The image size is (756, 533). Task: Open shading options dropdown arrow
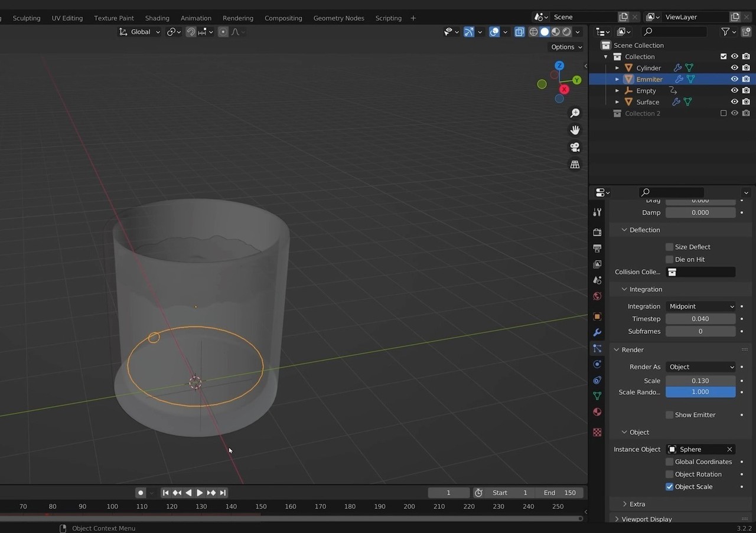point(578,32)
